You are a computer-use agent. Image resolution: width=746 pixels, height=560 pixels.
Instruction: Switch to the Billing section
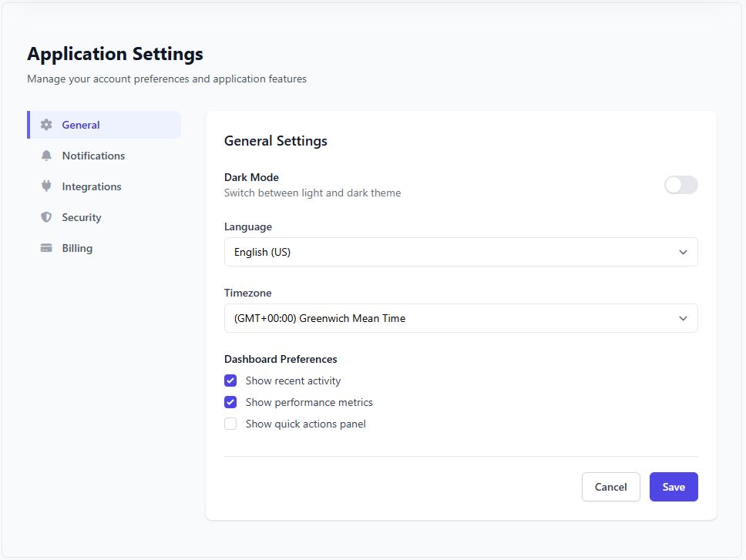pyautogui.click(x=76, y=247)
